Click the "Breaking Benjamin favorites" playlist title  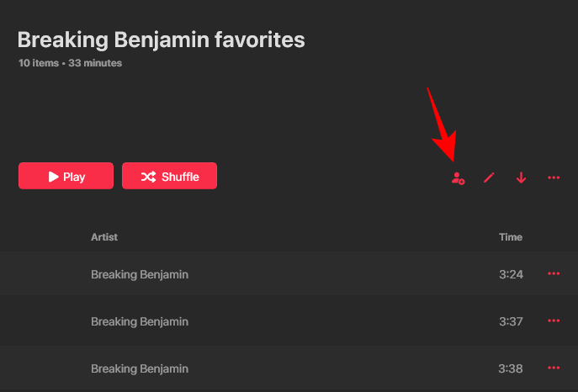coord(161,40)
